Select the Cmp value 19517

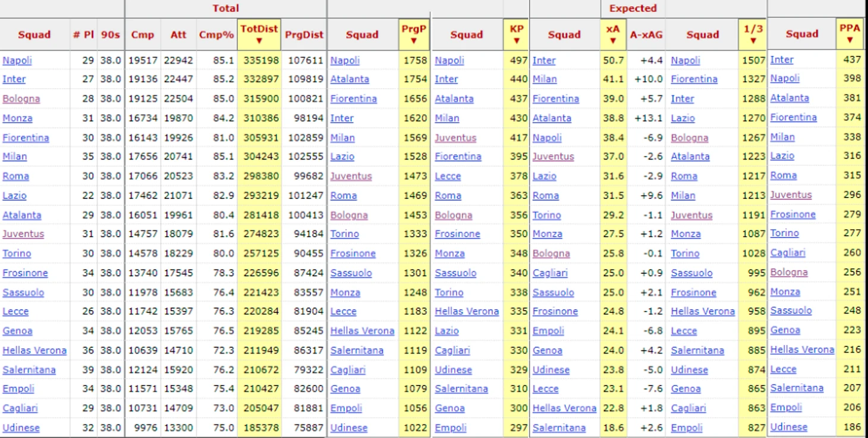coord(143,60)
